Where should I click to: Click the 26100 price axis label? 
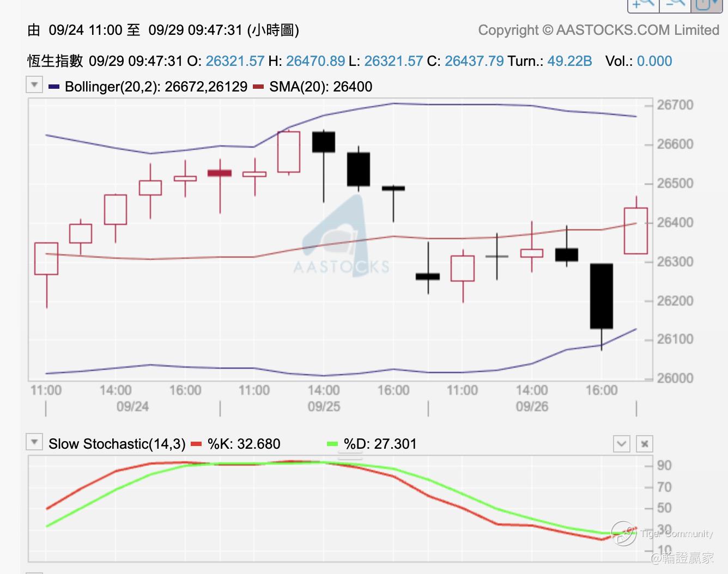[675, 339]
